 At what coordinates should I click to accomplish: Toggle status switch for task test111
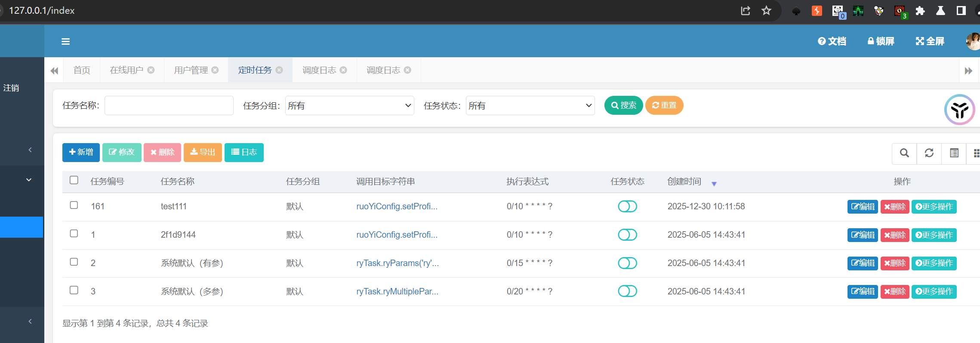pyautogui.click(x=627, y=206)
